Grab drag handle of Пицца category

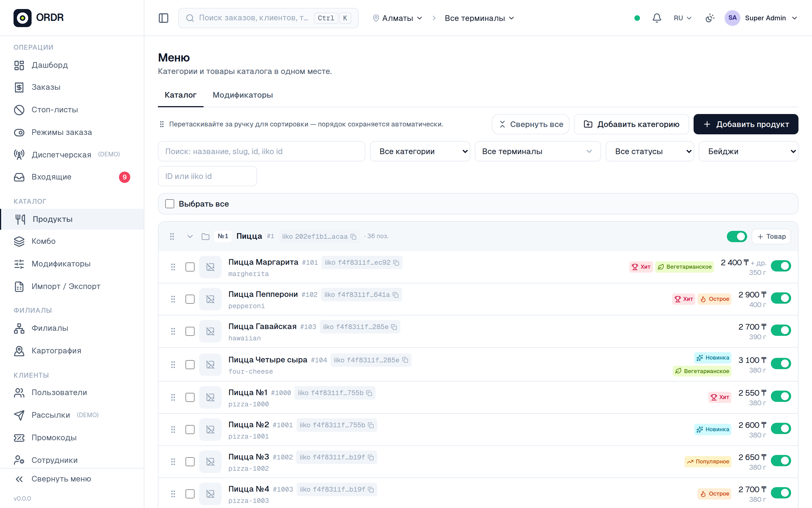pyautogui.click(x=172, y=237)
